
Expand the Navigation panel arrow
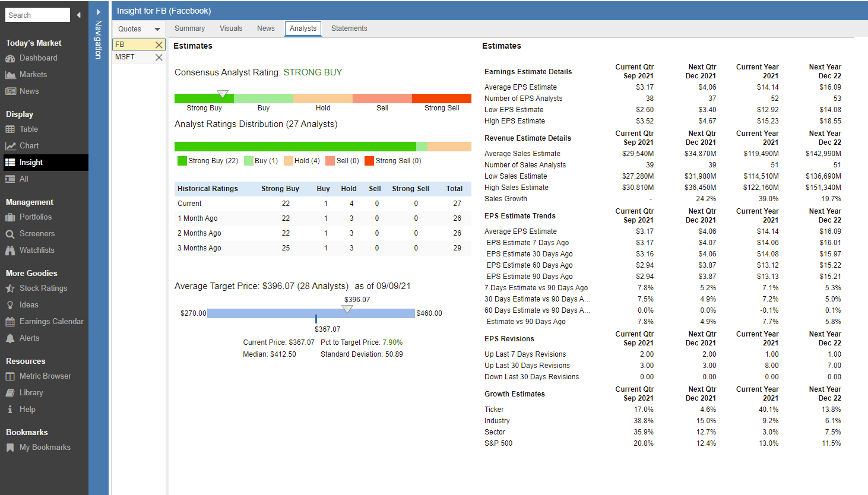99,12
